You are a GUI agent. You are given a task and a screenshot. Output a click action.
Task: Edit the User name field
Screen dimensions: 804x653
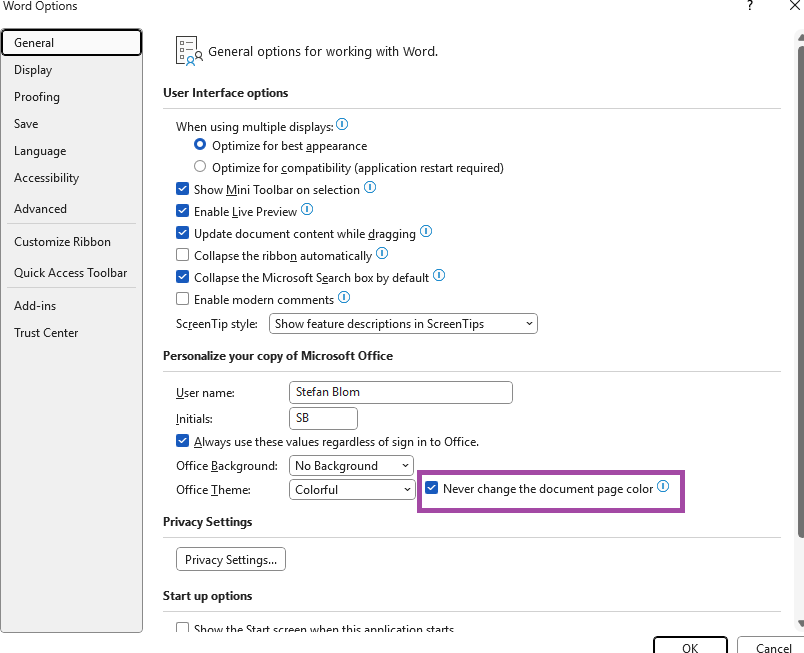click(x=400, y=392)
